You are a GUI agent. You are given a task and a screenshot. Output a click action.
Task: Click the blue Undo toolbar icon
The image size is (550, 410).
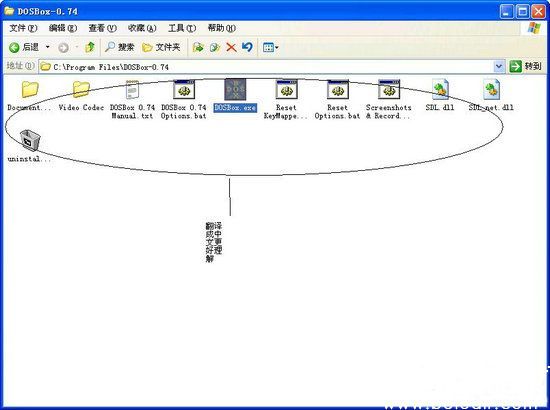247,47
